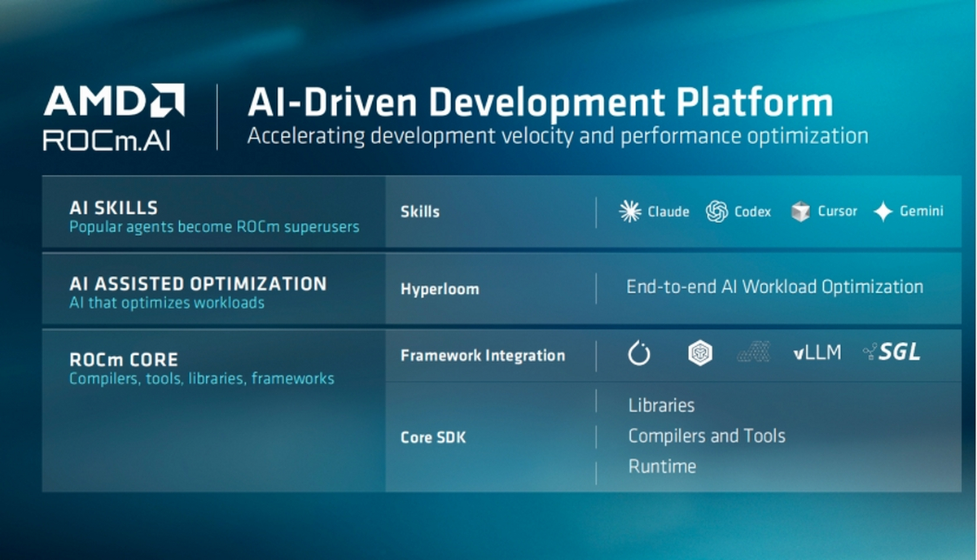Click 'End-to-end AI Workload Optimization'
Viewport: 977px width, 560px height.
click(775, 287)
